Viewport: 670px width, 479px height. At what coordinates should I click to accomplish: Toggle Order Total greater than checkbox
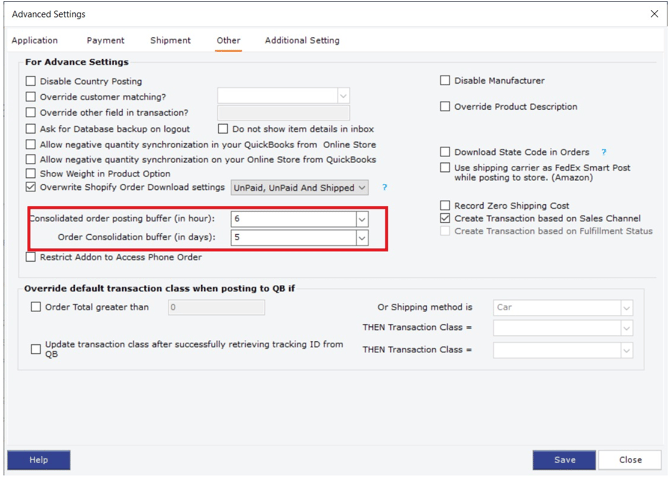click(x=36, y=307)
